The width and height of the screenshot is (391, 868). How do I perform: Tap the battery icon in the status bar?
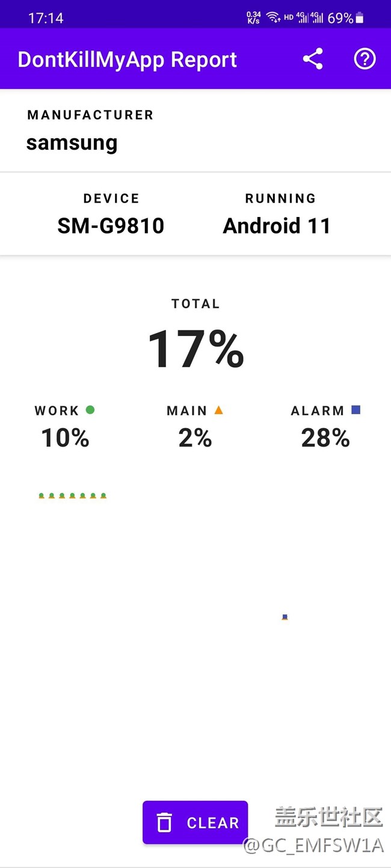360,18
